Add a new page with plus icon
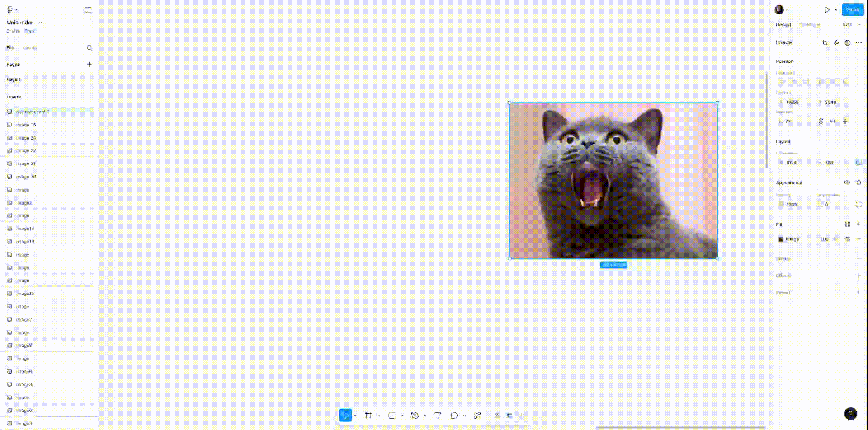 pyautogui.click(x=89, y=65)
